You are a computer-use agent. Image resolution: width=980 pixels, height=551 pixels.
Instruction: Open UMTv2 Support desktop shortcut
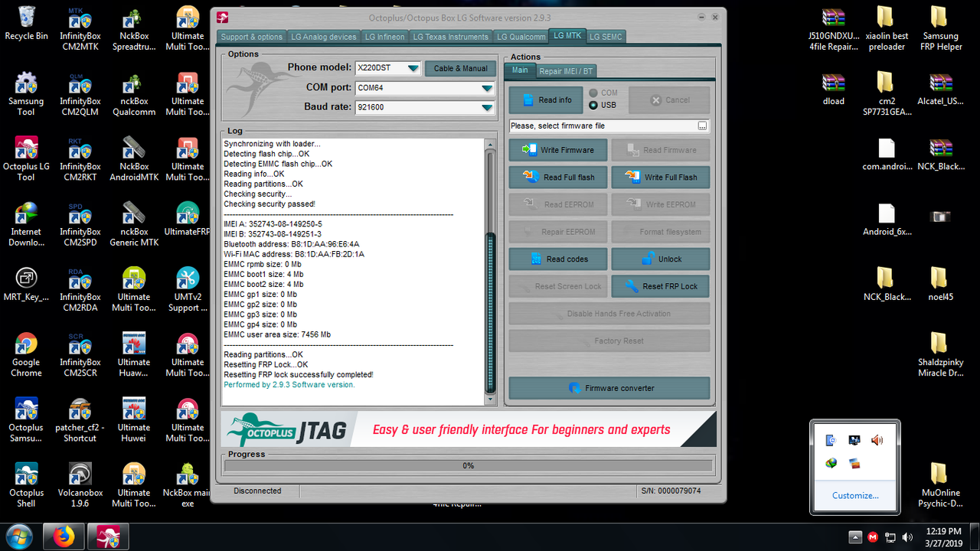pyautogui.click(x=188, y=290)
